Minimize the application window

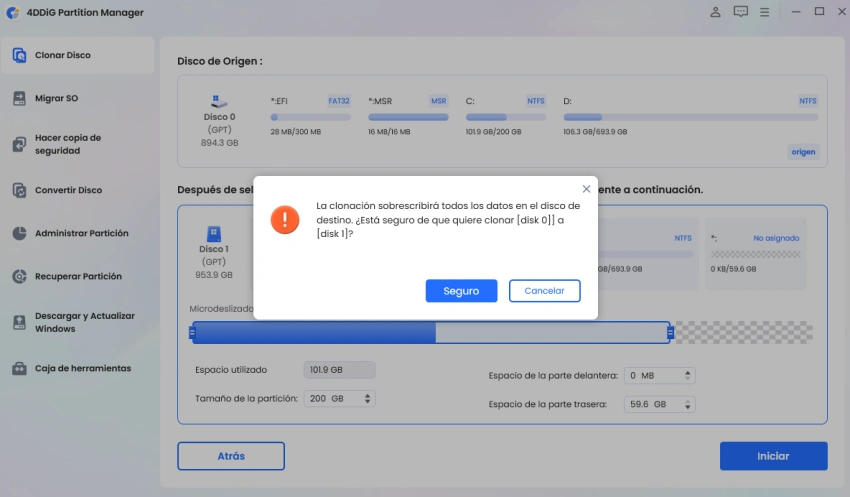point(796,11)
